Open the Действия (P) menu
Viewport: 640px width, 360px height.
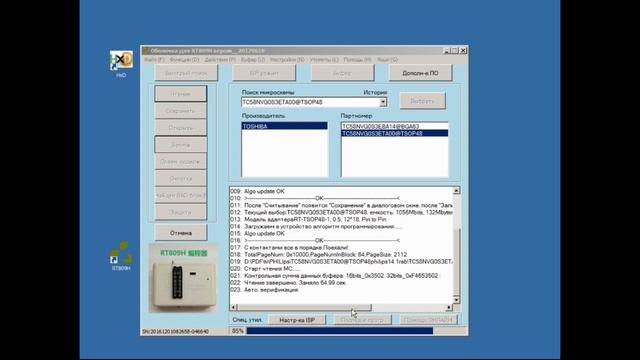pos(220,60)
